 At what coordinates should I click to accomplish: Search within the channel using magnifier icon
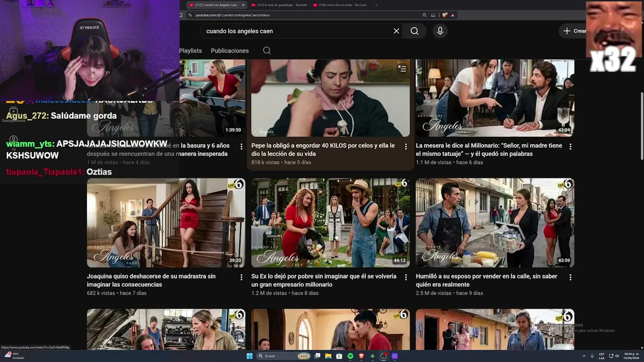[x=267, y=51]
